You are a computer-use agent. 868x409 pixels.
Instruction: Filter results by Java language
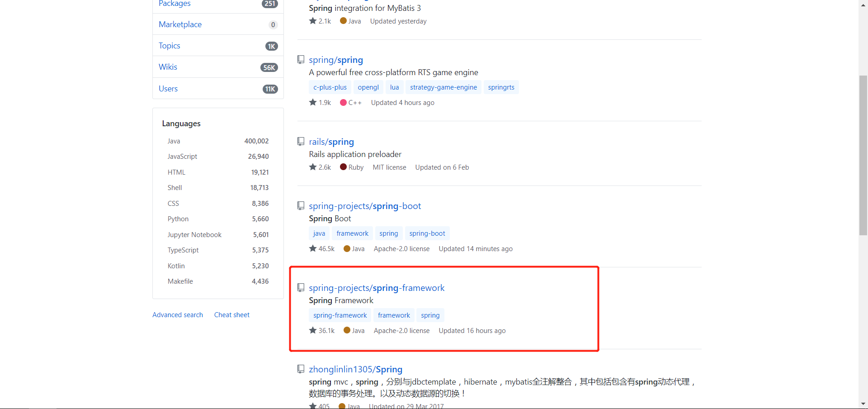tap(218, 141)
